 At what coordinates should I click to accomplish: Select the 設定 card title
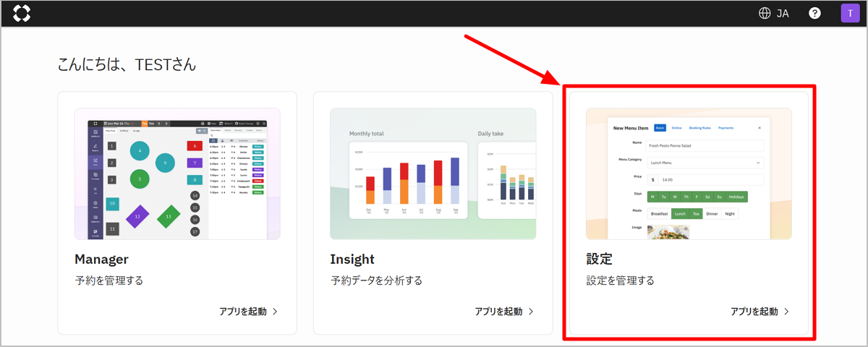(600, 259)
